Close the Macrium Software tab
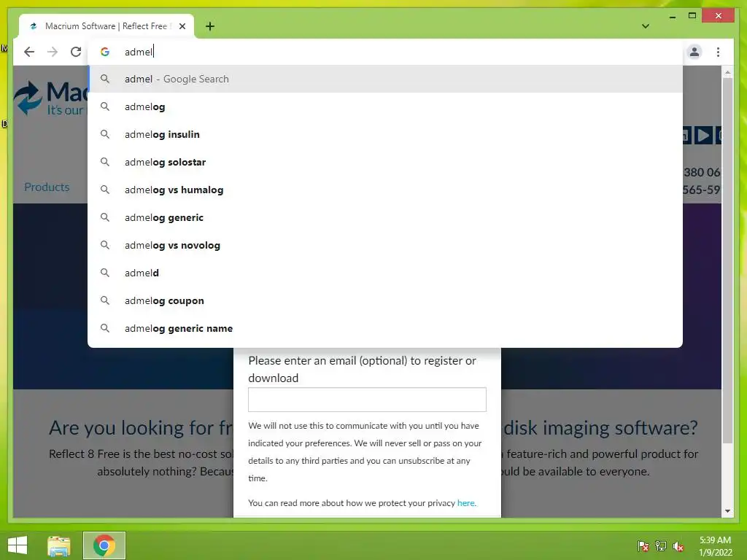The height and width of the screenshot is (560, 747). click(182, 26)
